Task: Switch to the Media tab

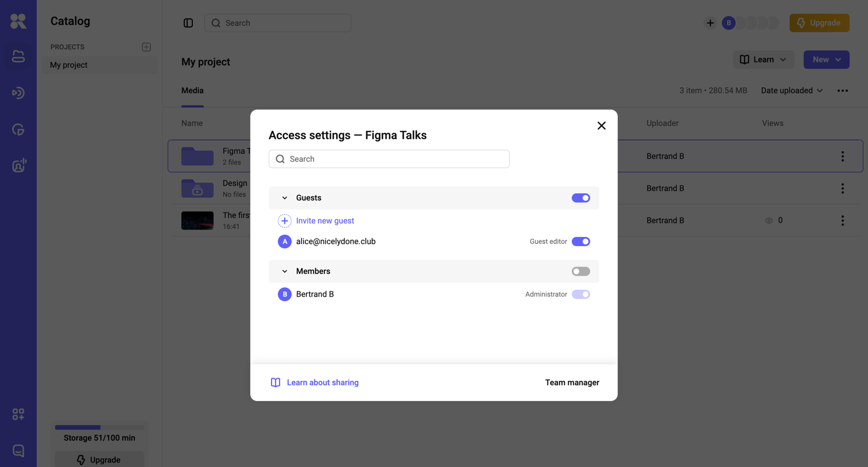Action: point(192,91)
